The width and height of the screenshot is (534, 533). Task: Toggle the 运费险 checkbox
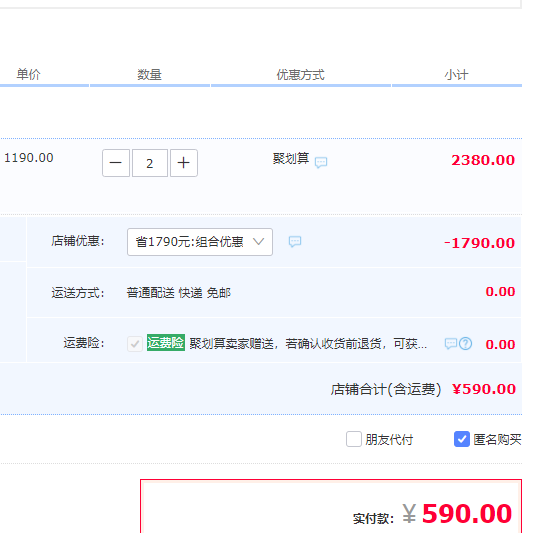(x=135, y=344)
